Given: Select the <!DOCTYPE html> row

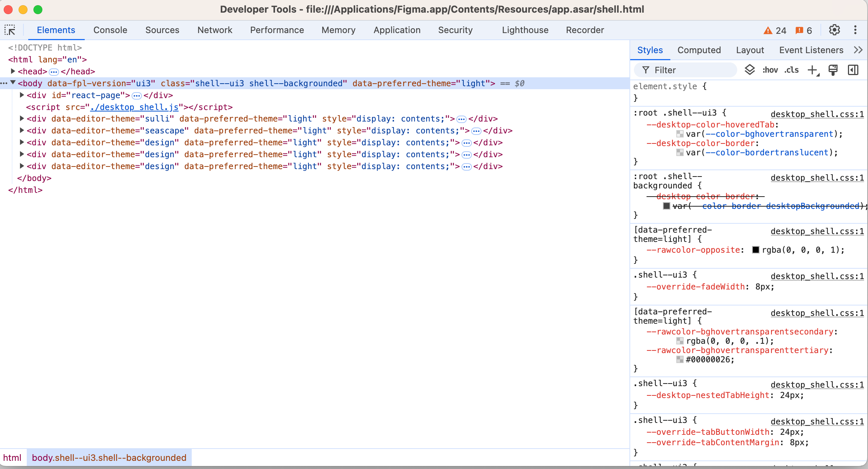Looking at the screenshot, I should pyautogui.click(x=45, y=48).
